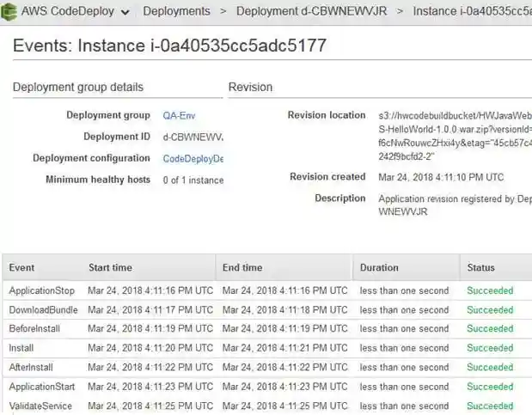Select the revision created date Mar 24, 2018 4:11:10 PM UTC
Screen dimensions: 532x415
coord(441,178)
